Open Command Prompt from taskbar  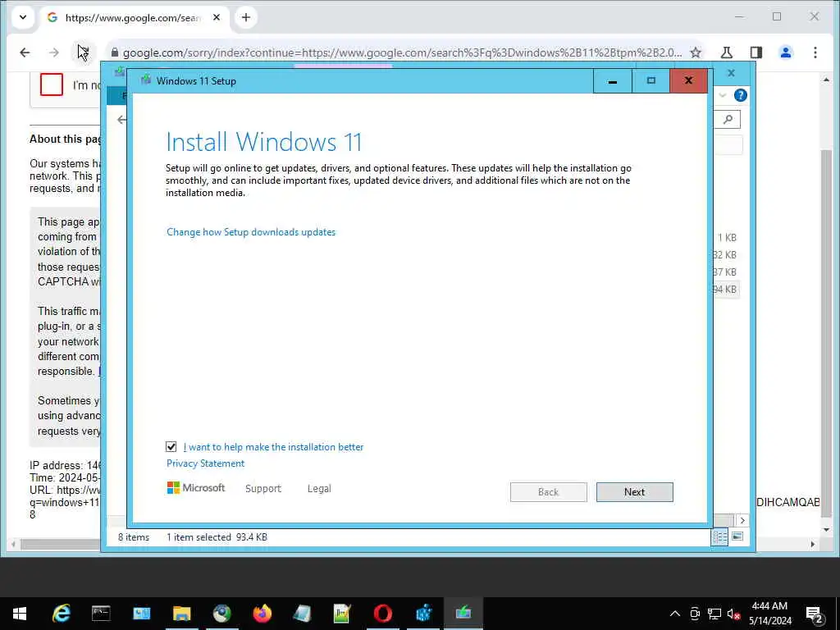pos(101,614)
